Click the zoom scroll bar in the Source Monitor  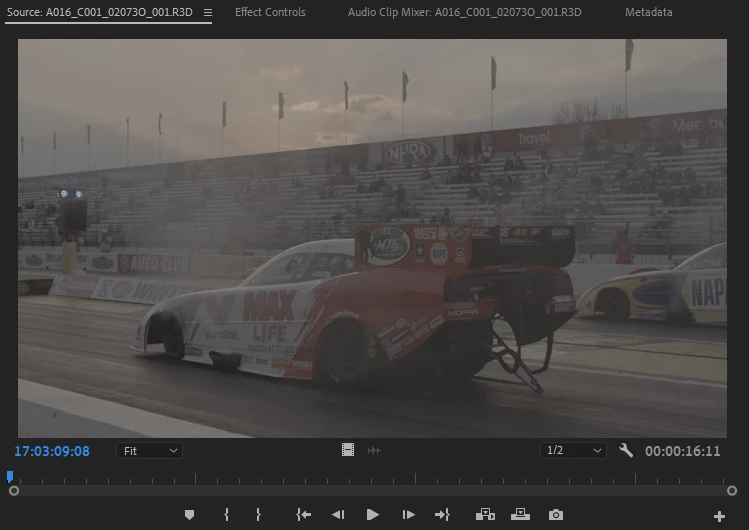(373, 491)
